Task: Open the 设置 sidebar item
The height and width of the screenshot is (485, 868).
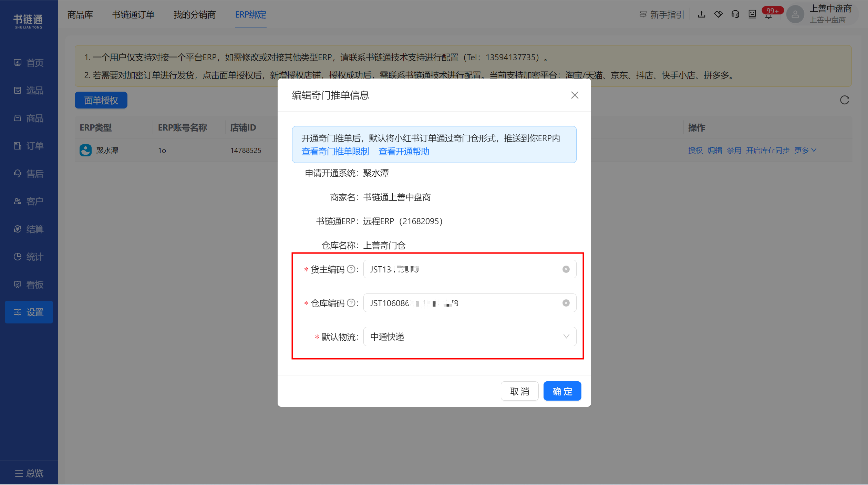Action: (x=29, y=312)
